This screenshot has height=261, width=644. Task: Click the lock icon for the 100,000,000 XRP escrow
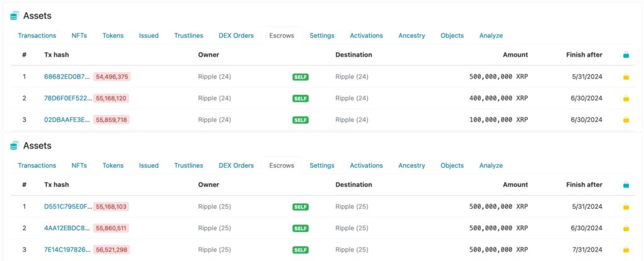(626, 120)
